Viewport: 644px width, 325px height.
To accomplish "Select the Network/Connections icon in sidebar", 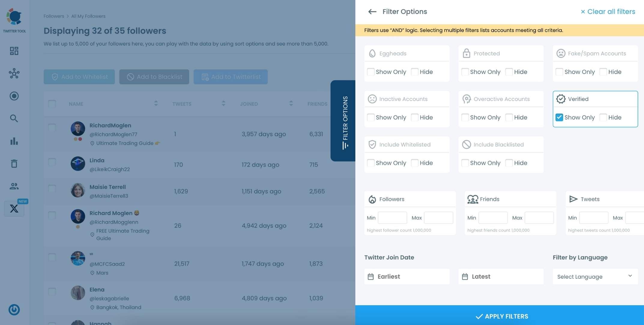I will 14,74.
